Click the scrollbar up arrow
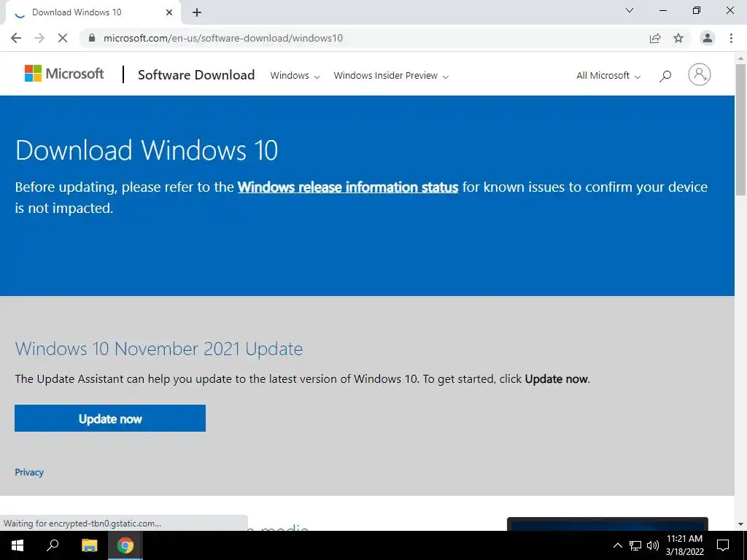Screen dimensions: 747x560 click(x=740, y=58)
